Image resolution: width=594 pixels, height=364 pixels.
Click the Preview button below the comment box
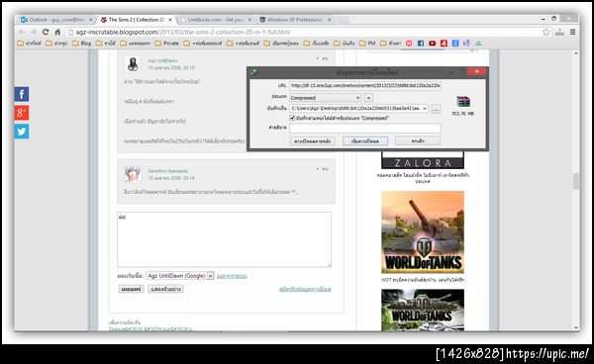point(165,289)
